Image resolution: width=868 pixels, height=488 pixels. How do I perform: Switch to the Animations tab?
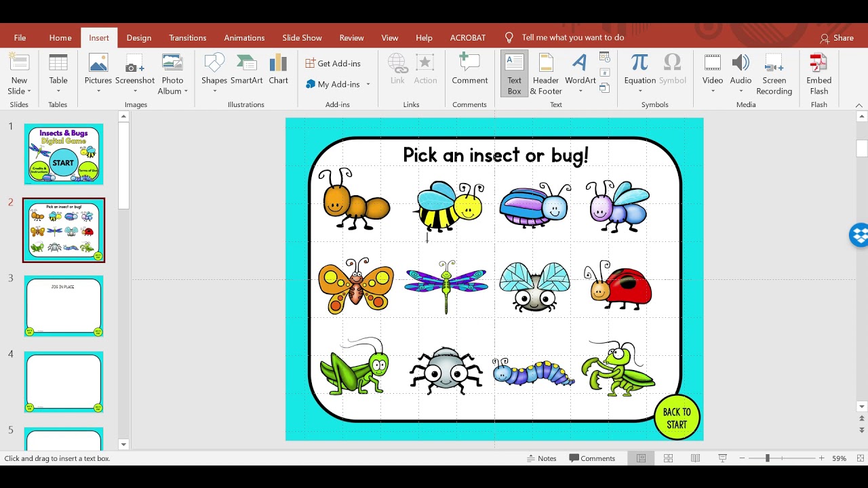pyautogui.click(x=244, y=38)
